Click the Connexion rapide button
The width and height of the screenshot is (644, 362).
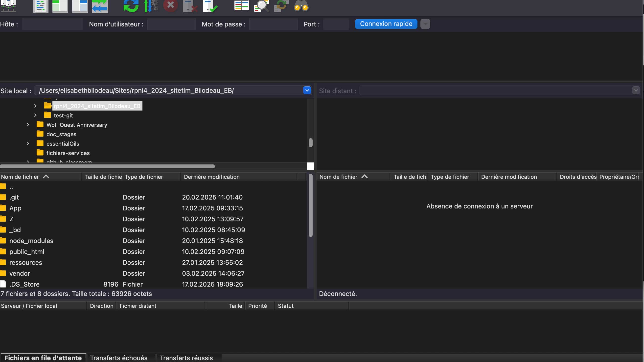386,24
